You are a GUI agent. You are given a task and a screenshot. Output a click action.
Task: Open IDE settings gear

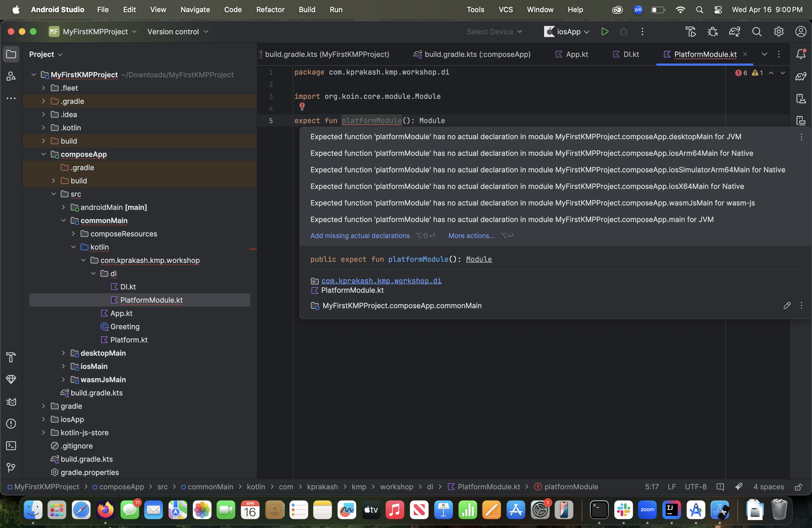779,32
